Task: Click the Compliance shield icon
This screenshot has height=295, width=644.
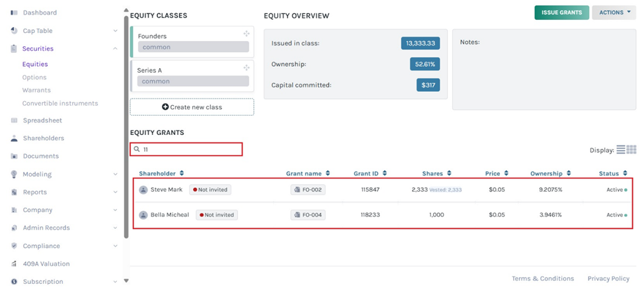Action: point(15,245)
